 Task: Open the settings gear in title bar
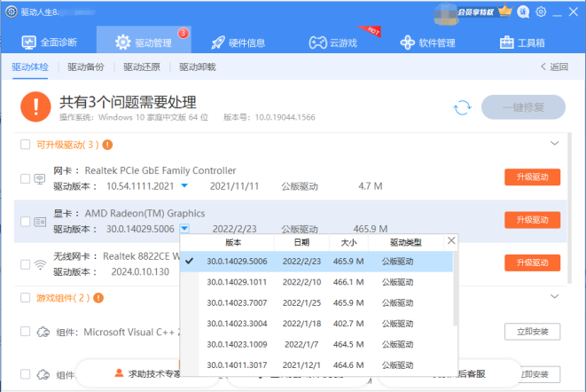[541, 12]
